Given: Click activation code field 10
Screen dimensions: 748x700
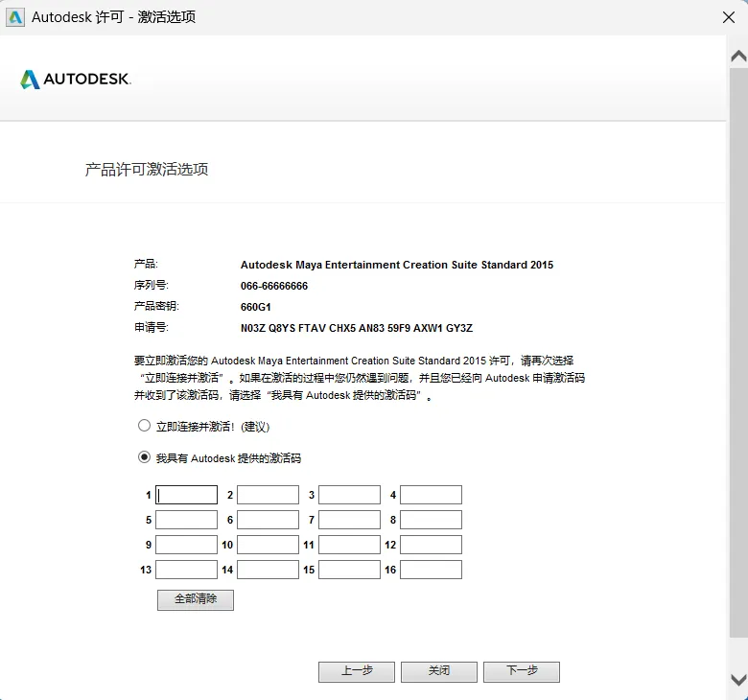Looking at the screenshot, I should (x=269, y=545).
